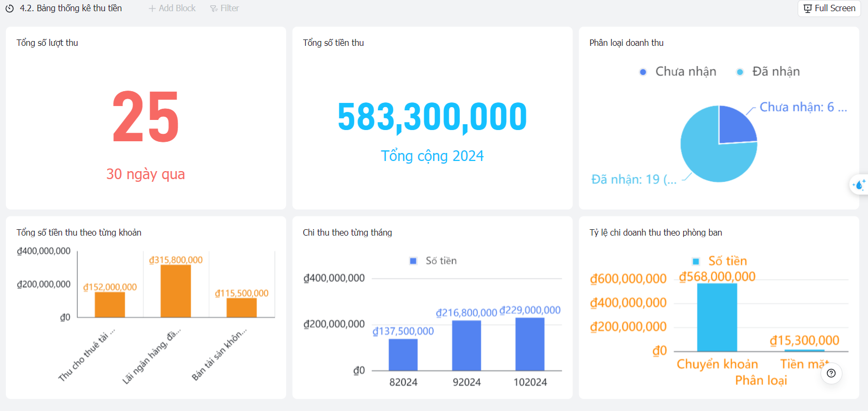Viewport: 868px width, 411px height.
Task: Click the 82024 month bar
Action: coord(403,354)
